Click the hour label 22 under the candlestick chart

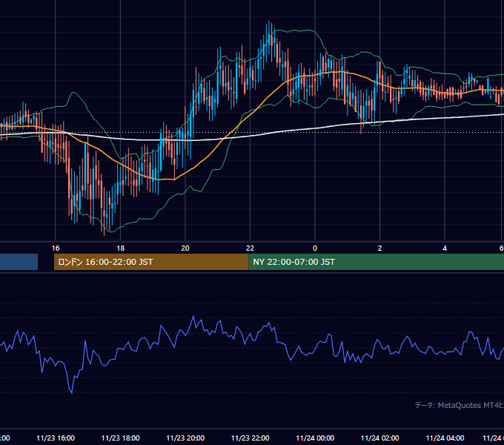pyautogui.click(x=250, y=248)
